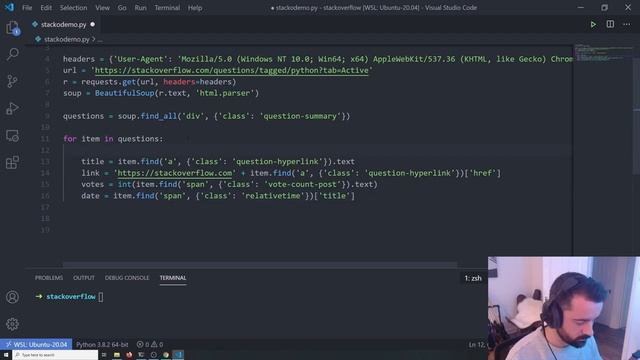Click the 'stackoverflow' directory in terminal prompt

click(x=71, y=297)
